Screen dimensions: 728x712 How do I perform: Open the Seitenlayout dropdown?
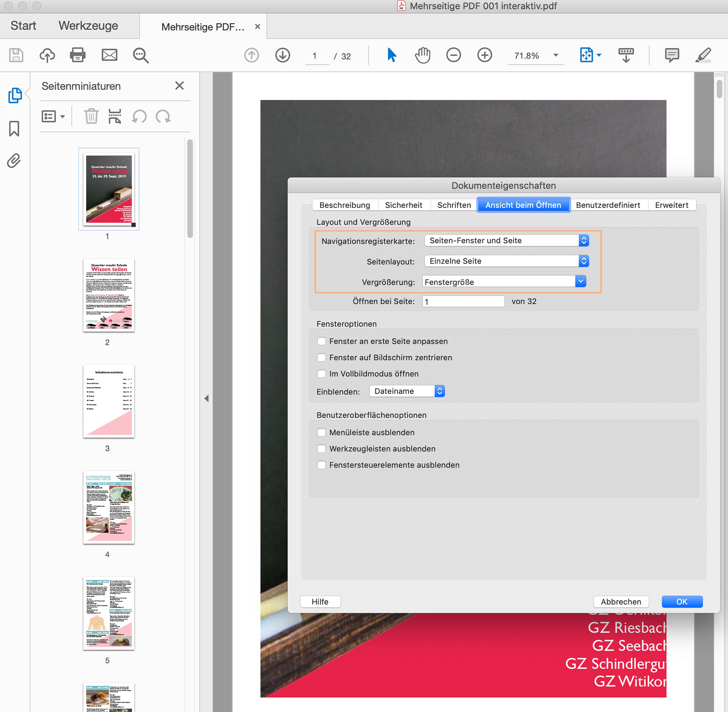click(507, 261)
